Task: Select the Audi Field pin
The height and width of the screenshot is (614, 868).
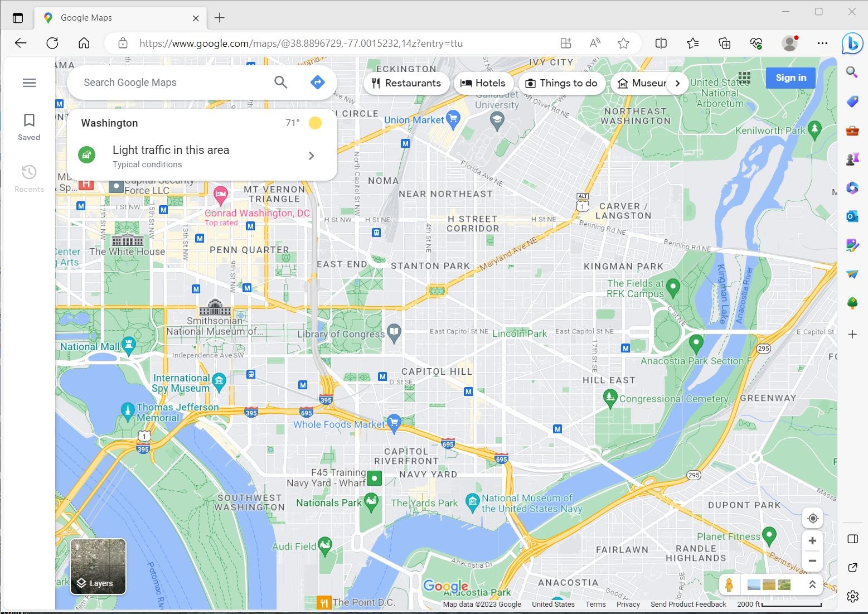Action: 325,545
